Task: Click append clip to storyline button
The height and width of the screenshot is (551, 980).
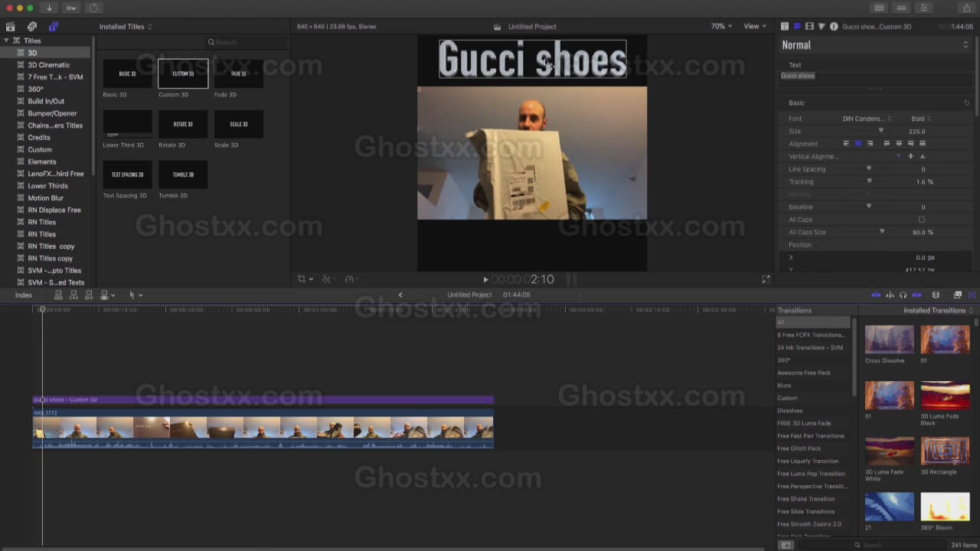Action: coord(89,295)
